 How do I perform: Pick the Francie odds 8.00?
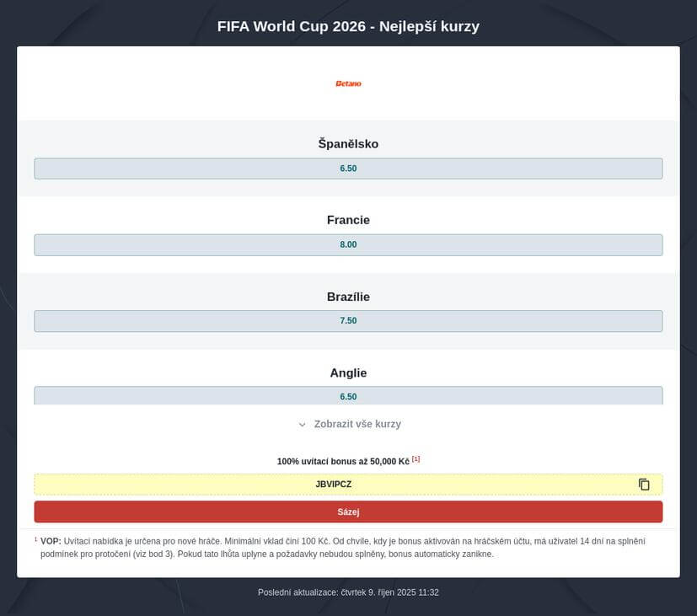point(348,245)
